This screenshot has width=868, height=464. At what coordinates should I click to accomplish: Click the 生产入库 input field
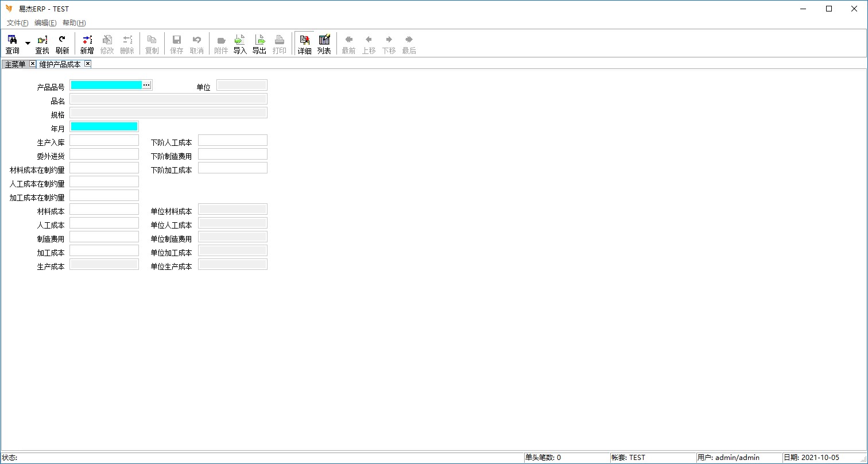point(104,140)
